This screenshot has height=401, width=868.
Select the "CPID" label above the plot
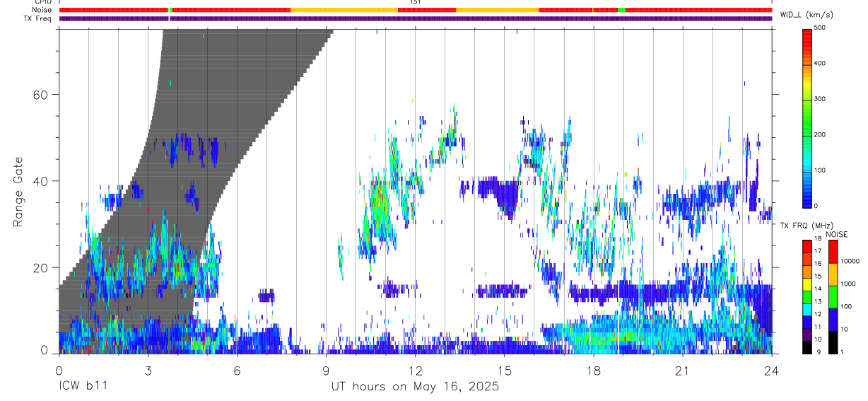42,2
